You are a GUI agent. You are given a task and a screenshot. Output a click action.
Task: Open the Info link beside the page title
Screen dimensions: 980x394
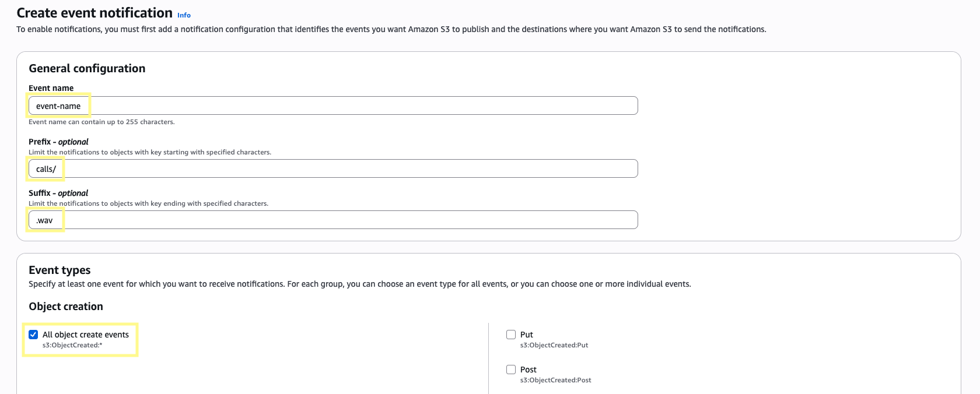coord(184,15)
